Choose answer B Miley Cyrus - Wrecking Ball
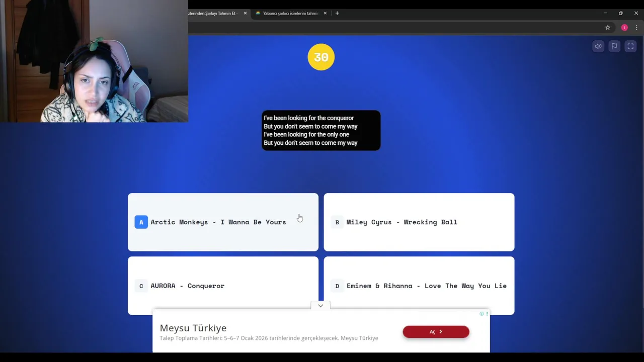The width and height of the screenshot is (644, 362). pos(419,222)
